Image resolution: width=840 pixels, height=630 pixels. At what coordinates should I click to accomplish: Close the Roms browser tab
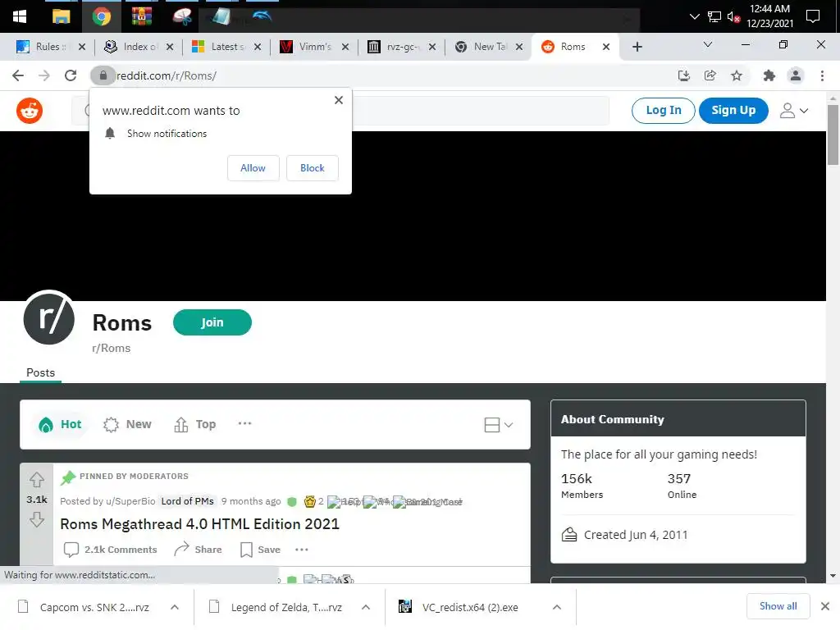[606, 47]
